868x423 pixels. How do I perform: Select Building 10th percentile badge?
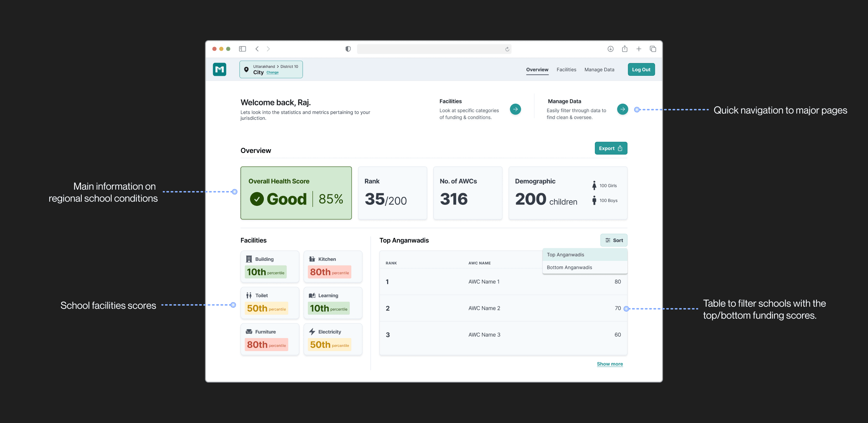click(266, 272)
